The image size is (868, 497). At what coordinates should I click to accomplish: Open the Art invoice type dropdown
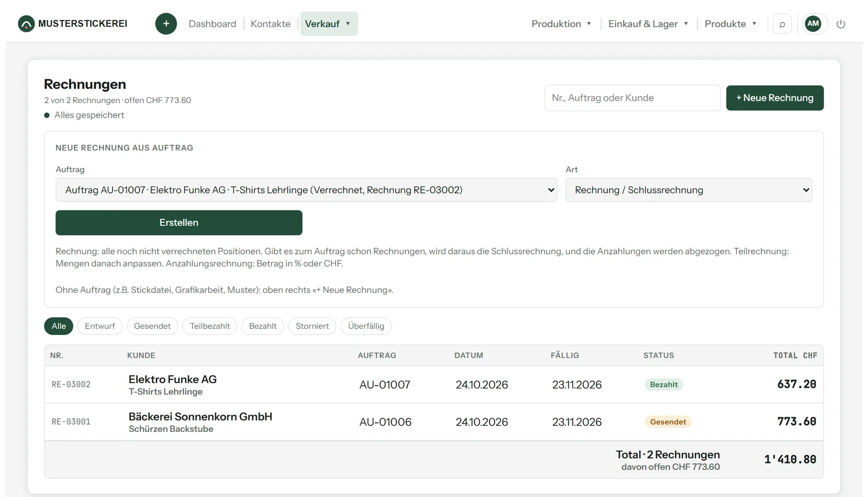pyautogui.click(x=688, y=190)
